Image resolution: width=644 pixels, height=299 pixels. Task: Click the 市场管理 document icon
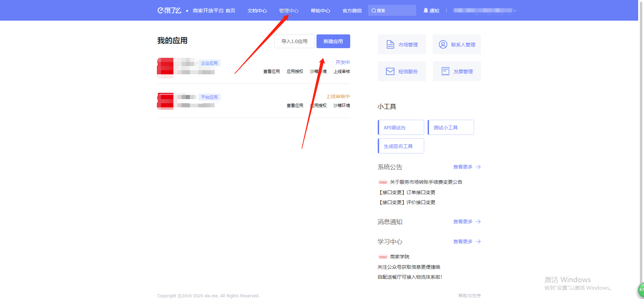390,44
